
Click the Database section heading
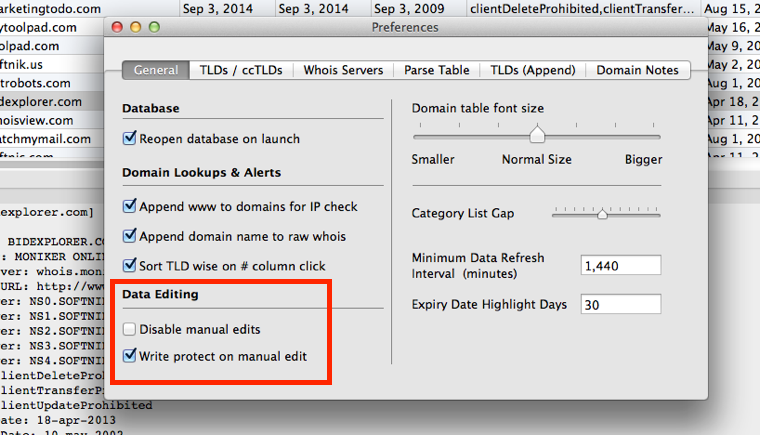pyautogui.click(x=151, y=108)
